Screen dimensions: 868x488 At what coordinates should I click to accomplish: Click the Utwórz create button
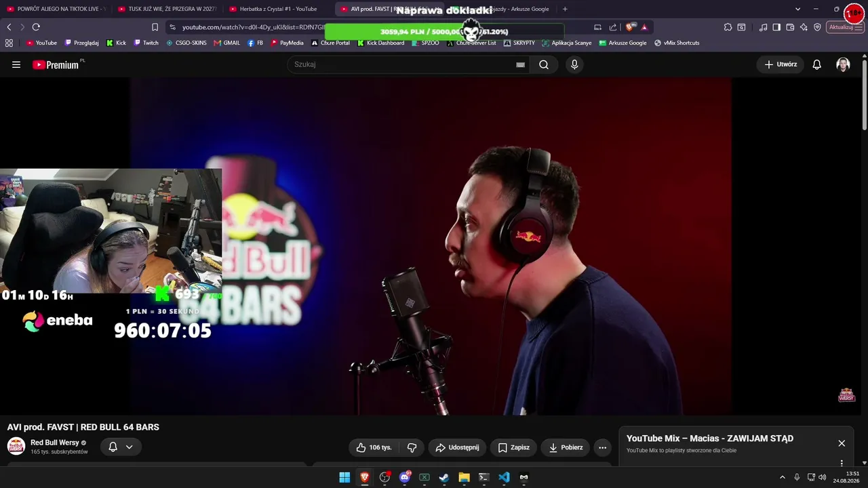781,64
